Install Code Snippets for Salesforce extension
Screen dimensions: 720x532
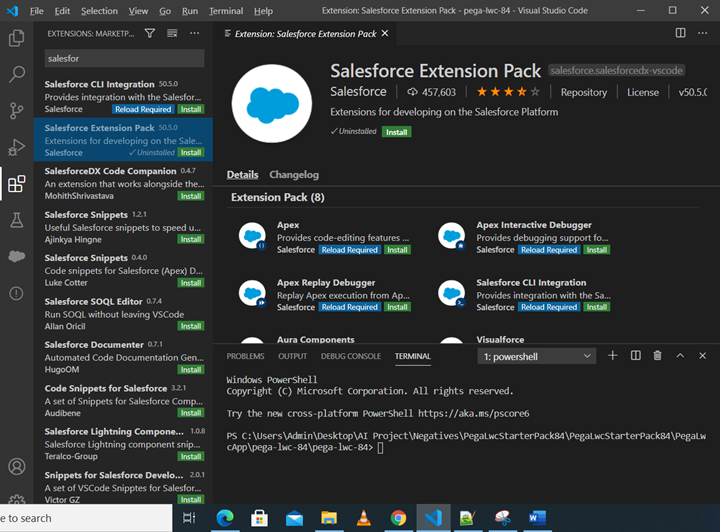pos(191,413)
